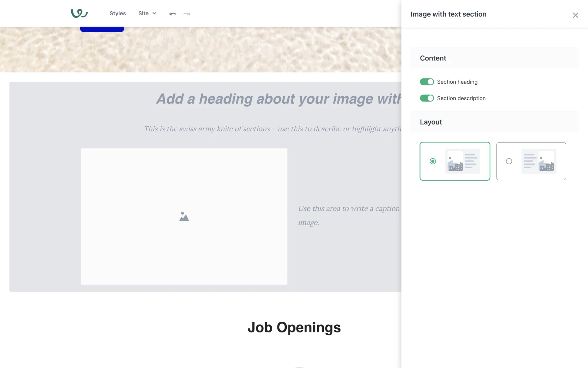Click the swiss army knife description text
Image resolution: width=588 pixels, height=368 pixels.
coord(272,129)
